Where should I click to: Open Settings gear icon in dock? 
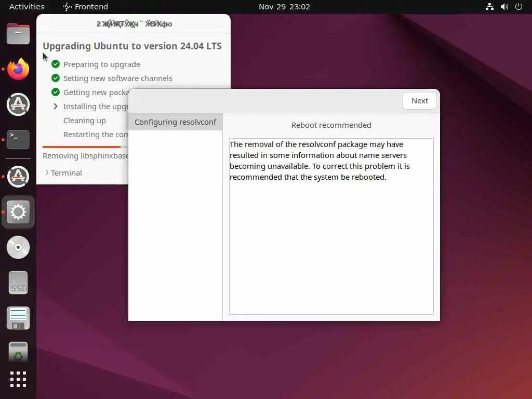coord(18,212)
